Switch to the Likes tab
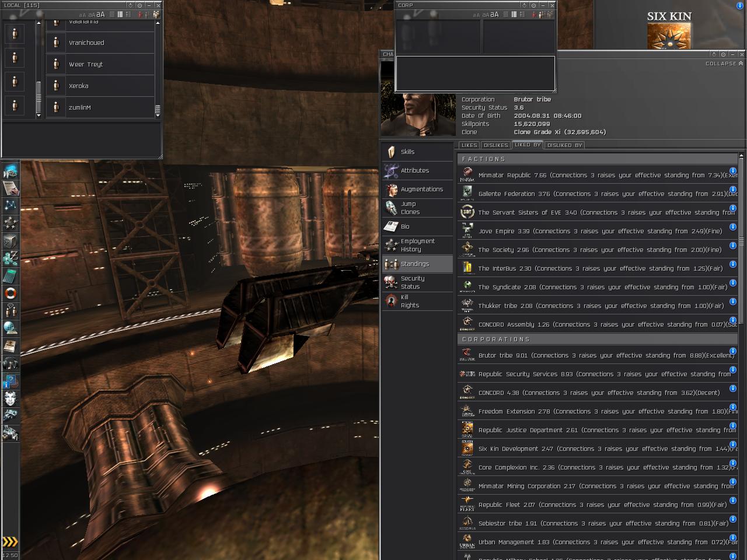This screenshot has height=560, width=747. tap(469, 145)
